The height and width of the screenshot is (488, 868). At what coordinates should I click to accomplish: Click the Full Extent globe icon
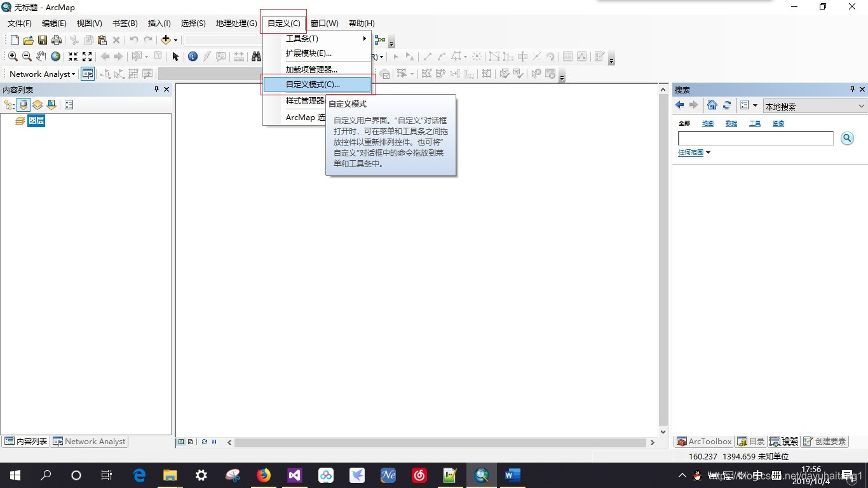(55, 57)
